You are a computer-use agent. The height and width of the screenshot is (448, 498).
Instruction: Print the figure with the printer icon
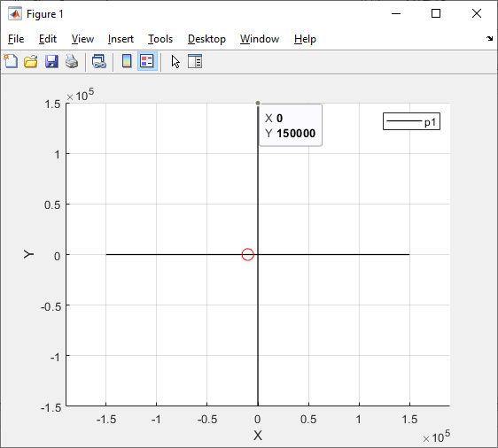pyautogui.click(x=72, y=61)
